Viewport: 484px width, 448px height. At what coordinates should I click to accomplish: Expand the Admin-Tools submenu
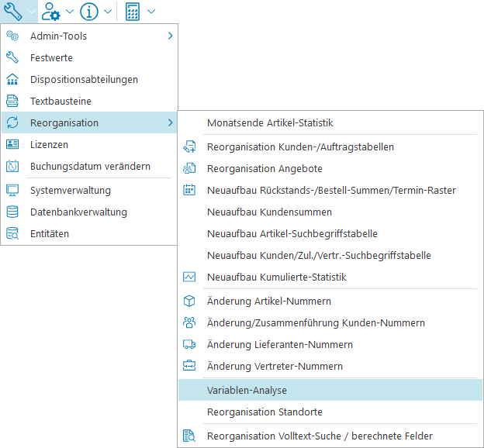[169, 36]
